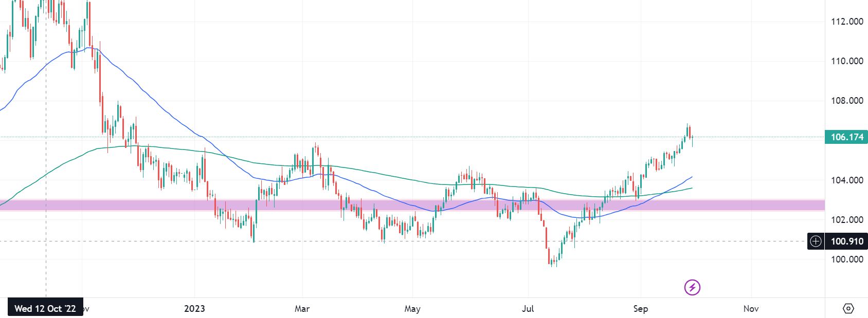This screenshot has height=318, width=868.
Task: Click the 108.000 price scale label
Action: 847,101
